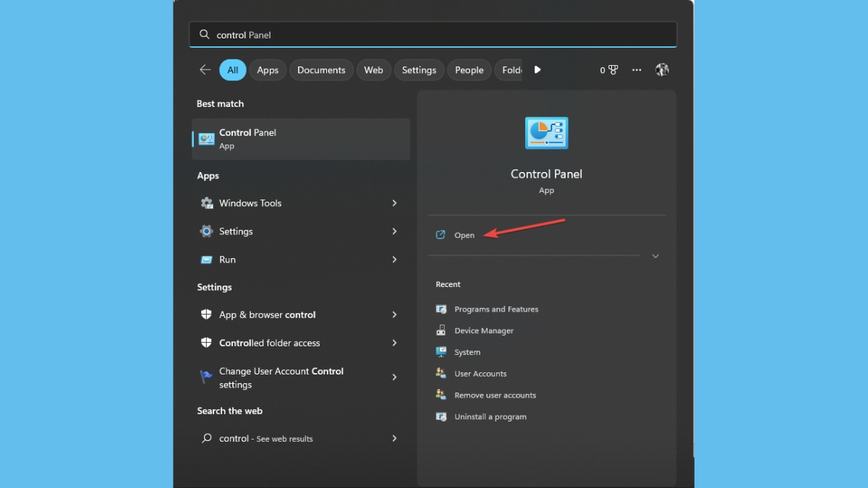Expand more actions chevron below Open
868x488 pixels.
655,256
